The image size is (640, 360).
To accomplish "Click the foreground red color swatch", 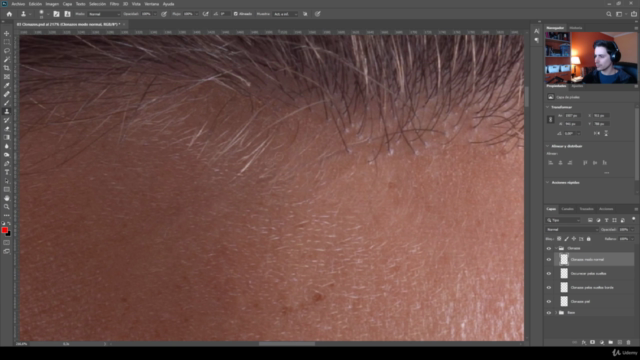I will pos(4,230).
